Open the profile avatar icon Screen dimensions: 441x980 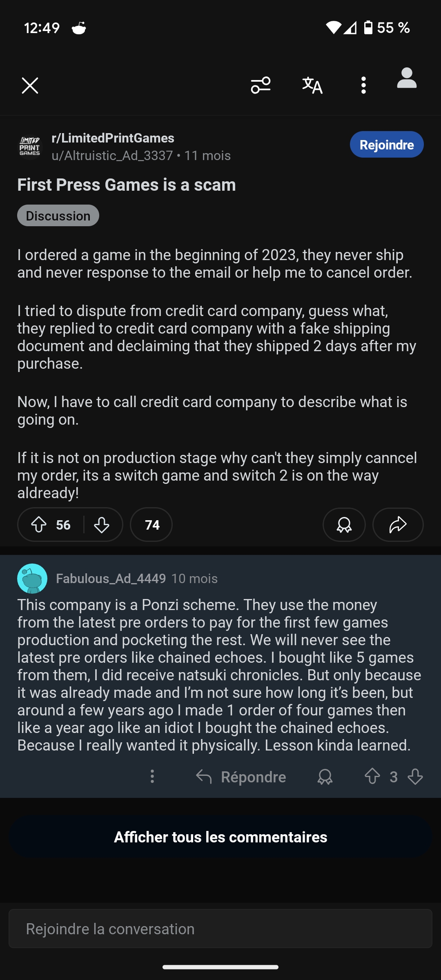pyautogui.click(x=407, y=78)
